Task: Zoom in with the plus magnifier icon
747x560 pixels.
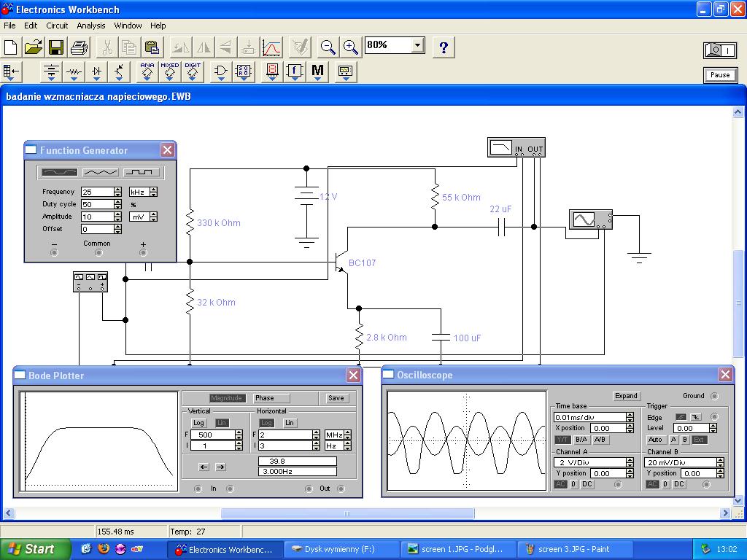Action: (x=351, y=47)
